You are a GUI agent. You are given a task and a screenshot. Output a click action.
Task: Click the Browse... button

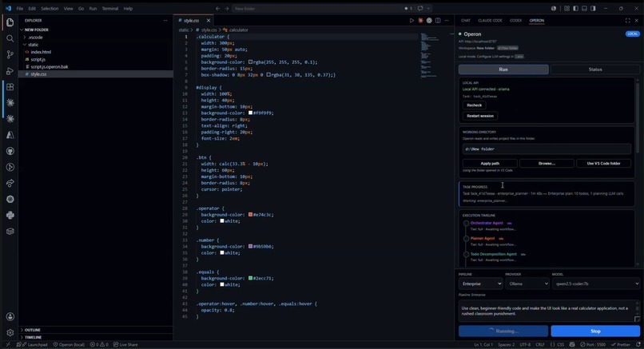click(547, 164)
